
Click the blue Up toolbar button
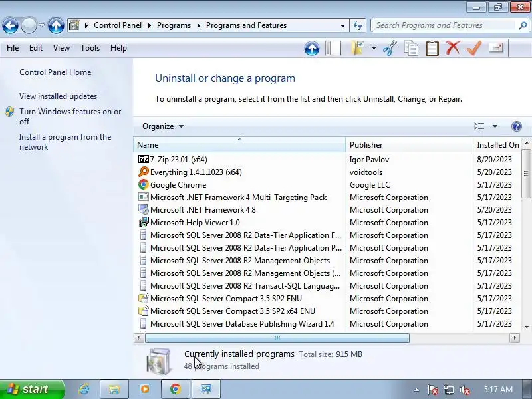click(x=312, y=48)
